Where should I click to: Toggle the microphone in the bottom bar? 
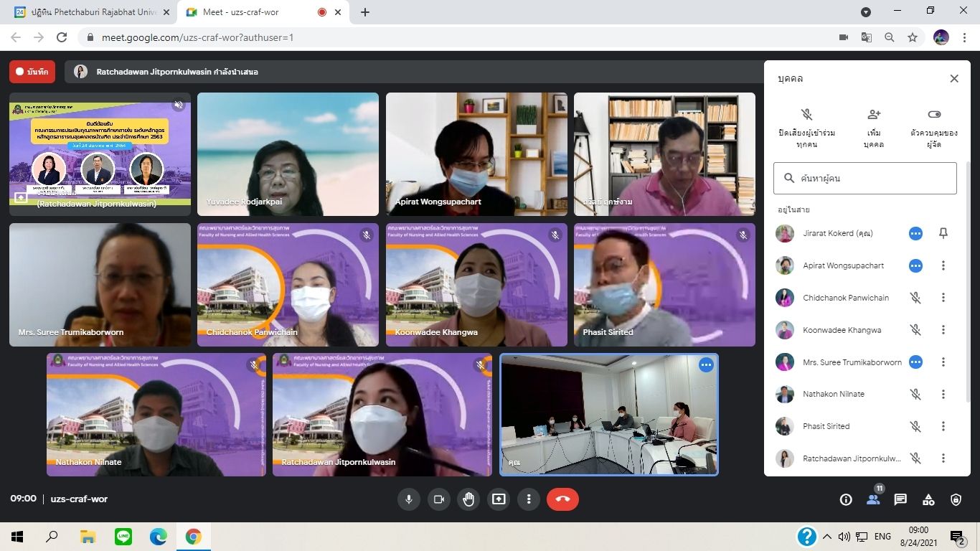(x=409, y=499)
